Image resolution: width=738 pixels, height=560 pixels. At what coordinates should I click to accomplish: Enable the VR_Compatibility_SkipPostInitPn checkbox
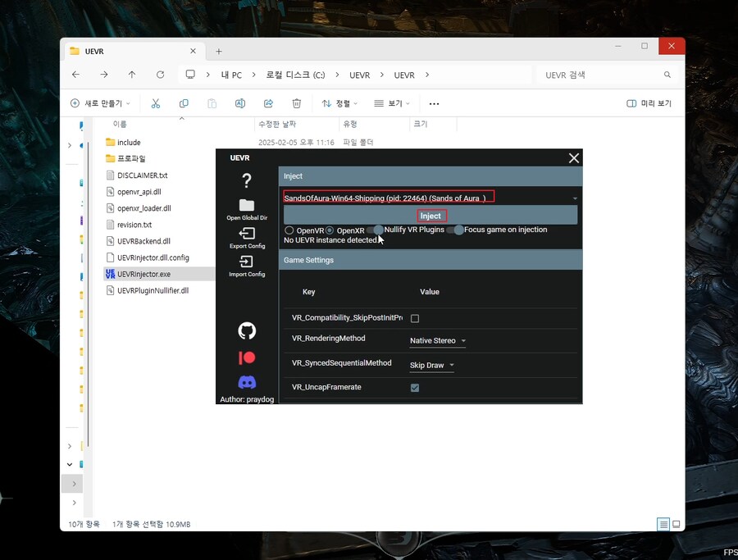tap(414, 318)
